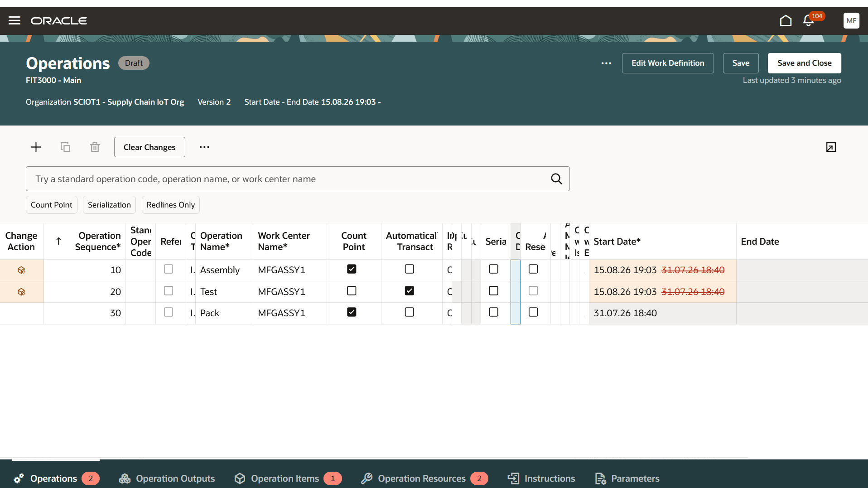The image size is (868, 488).
Task: Toggle Resequence checkbox for Assembly row
Action: (533, 269)
